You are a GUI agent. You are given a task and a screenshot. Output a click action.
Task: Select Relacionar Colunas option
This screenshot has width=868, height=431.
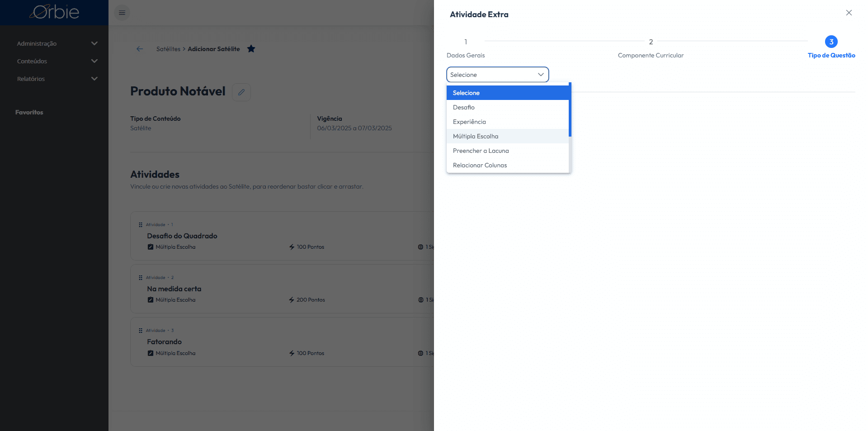point(507,165)
